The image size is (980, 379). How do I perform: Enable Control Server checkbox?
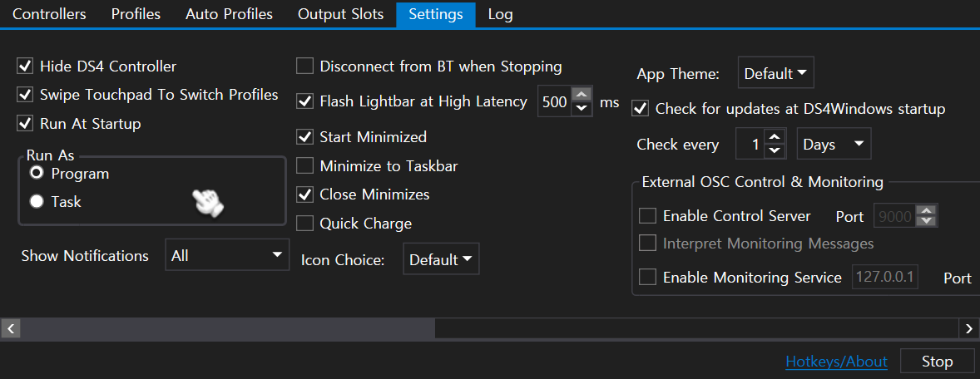tap(647, 216)
